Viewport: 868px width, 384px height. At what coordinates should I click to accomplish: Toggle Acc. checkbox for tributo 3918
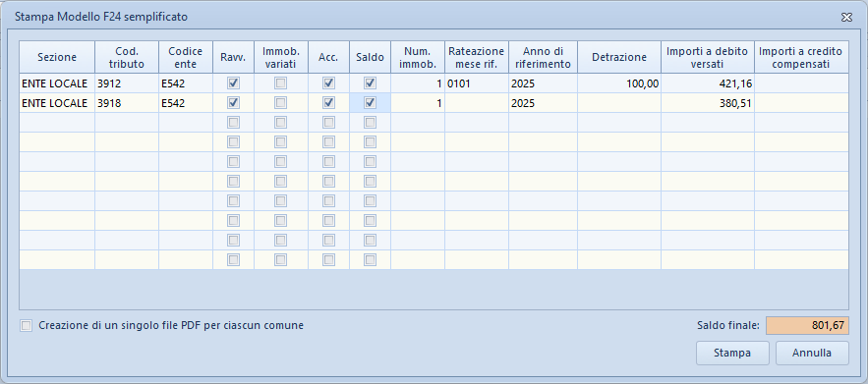(329, 103)
